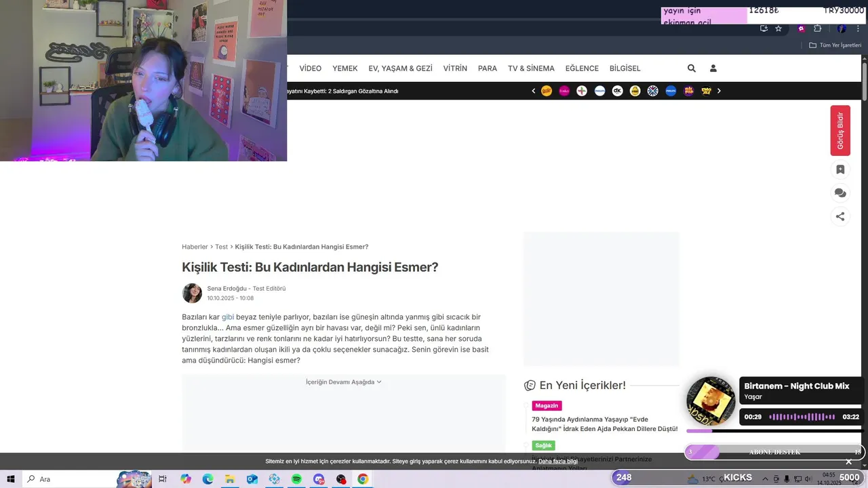Open the VİTRİN menu item
Image resolution: width=868 pixels, height=488 pixels.
coord(455,68)
